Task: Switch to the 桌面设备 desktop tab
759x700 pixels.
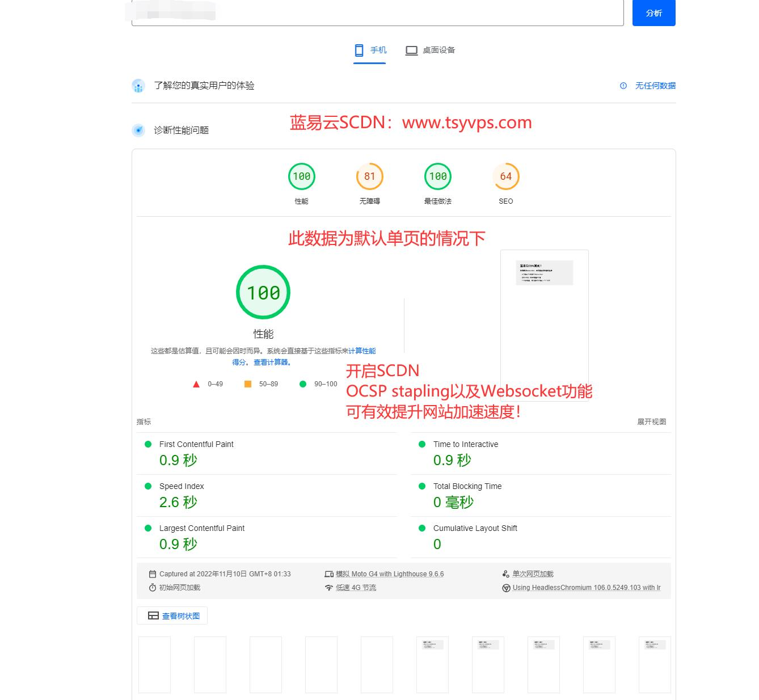Action: (431, 50)
